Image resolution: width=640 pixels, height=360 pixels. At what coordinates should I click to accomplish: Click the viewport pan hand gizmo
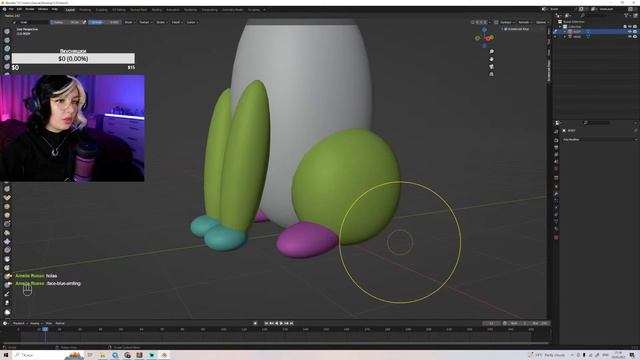(491, 59)
